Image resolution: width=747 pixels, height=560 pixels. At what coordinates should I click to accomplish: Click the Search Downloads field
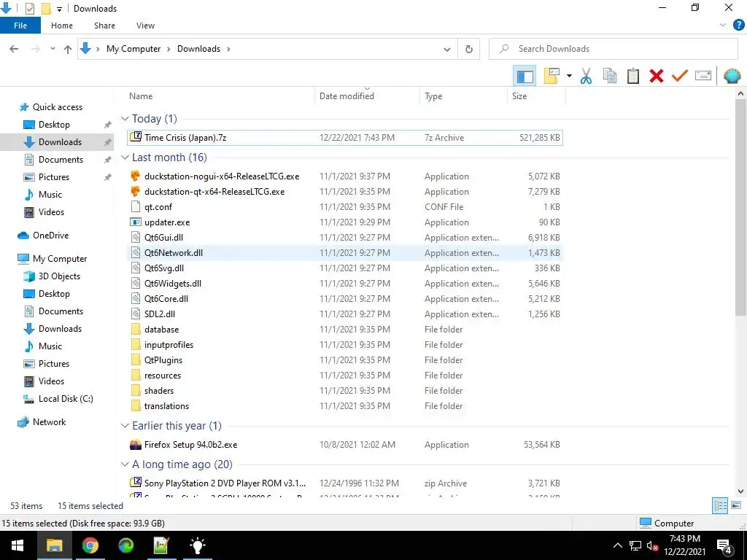click(613, 49)
